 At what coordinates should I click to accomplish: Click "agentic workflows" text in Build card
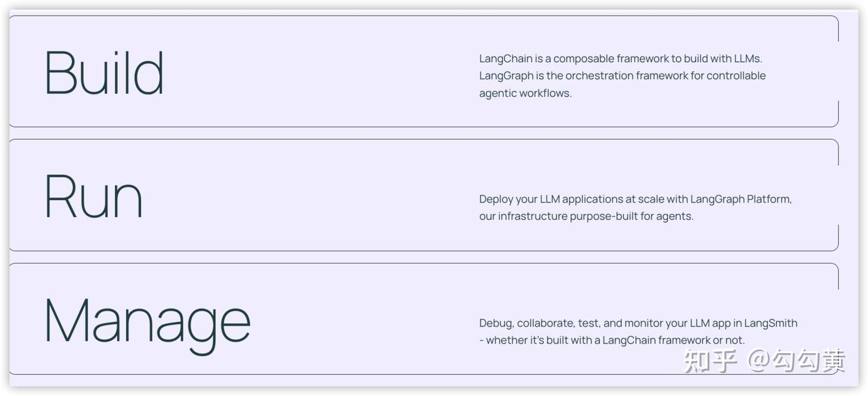pyautogui.click(x=525, y=93)
